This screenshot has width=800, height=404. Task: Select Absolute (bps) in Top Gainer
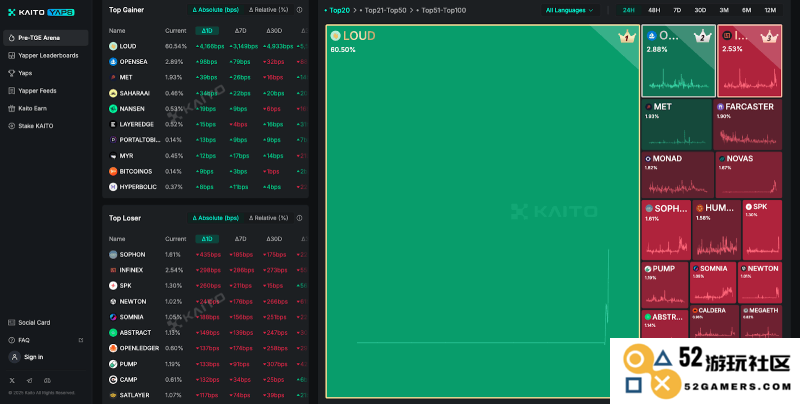coord(215,10)
